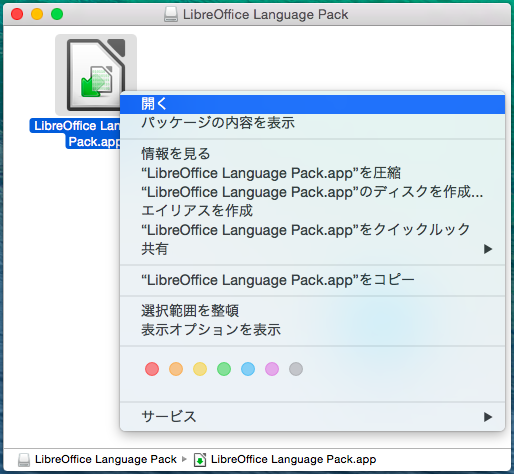Apply the yellow color tag
Viewport: 514px width, 474px height.
pyautogui.click(x=200, y=369)
